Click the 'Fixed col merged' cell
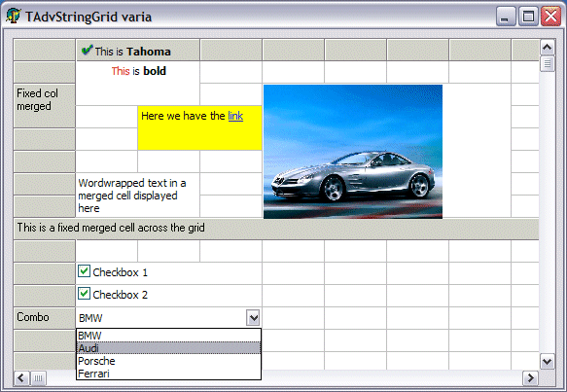This screenshot has height=392, width=567. coord(44,106)
